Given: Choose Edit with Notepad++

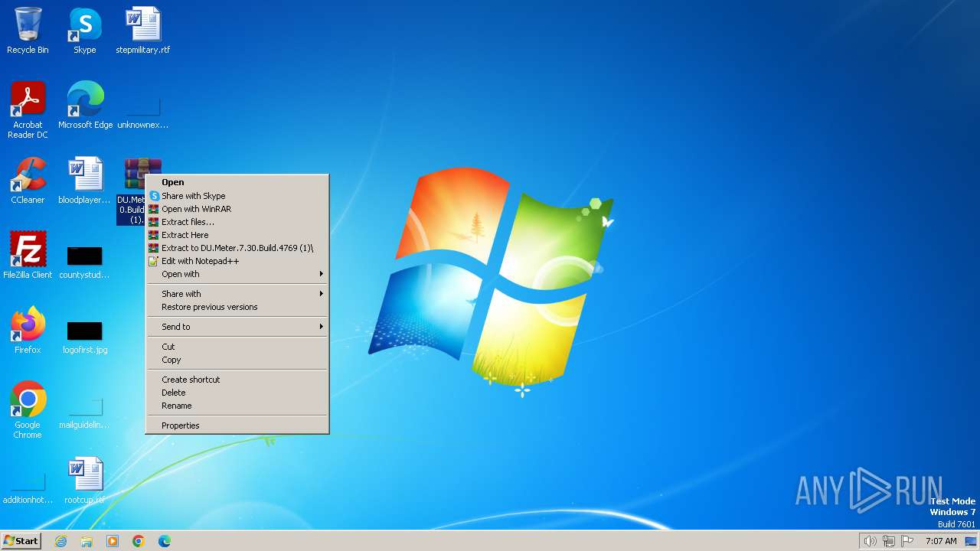Looking at the screenshot, I should coord(237,261).
